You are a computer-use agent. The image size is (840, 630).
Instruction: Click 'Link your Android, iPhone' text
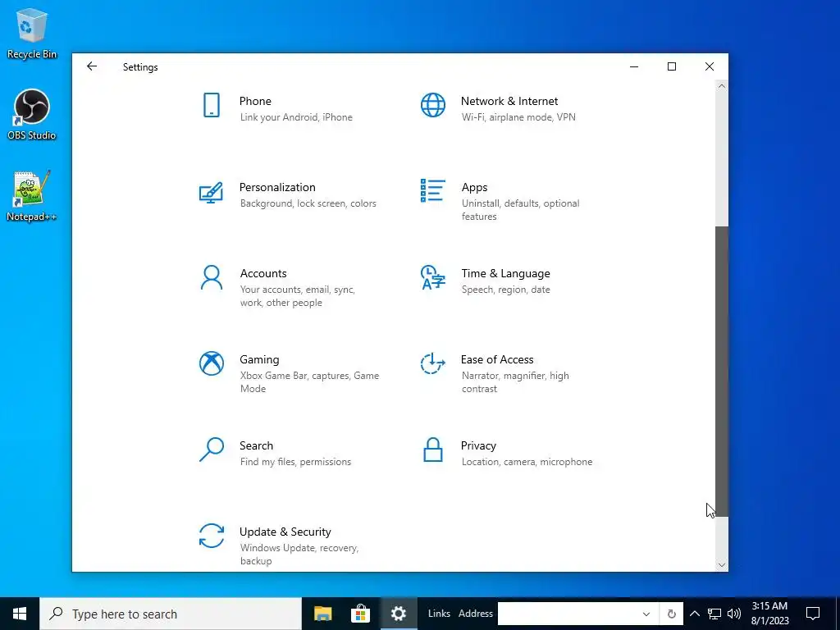click(296, 117)
